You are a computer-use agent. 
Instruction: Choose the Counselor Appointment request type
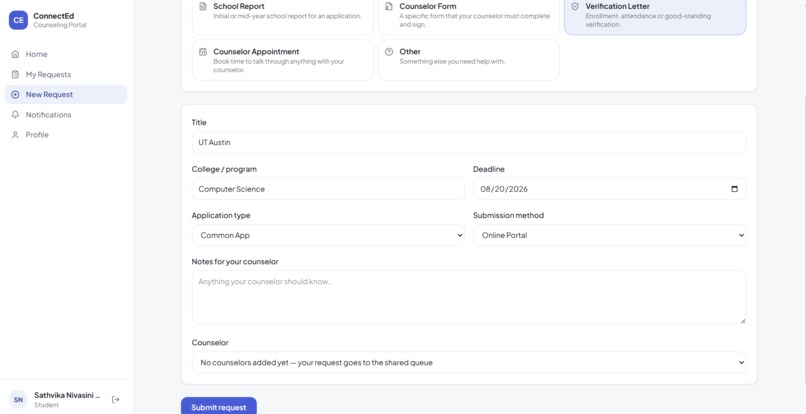tap(283, 60)
